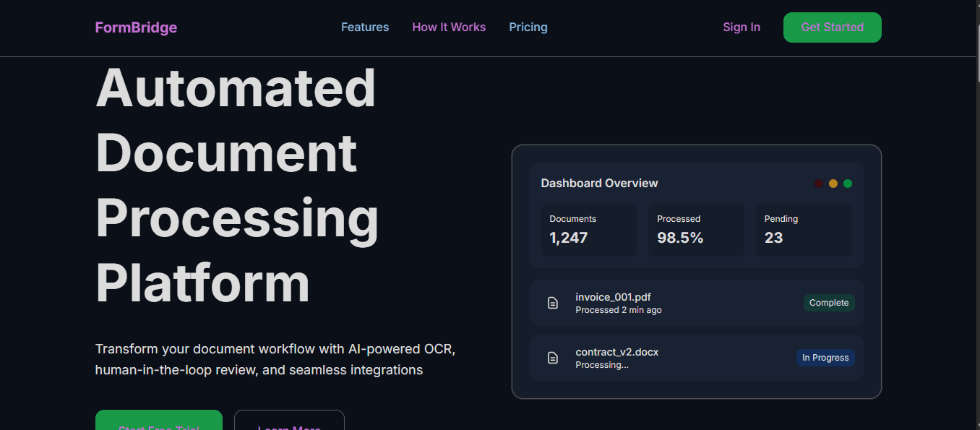Click the Get Started button
980x430 pixels.
(833, 27)
